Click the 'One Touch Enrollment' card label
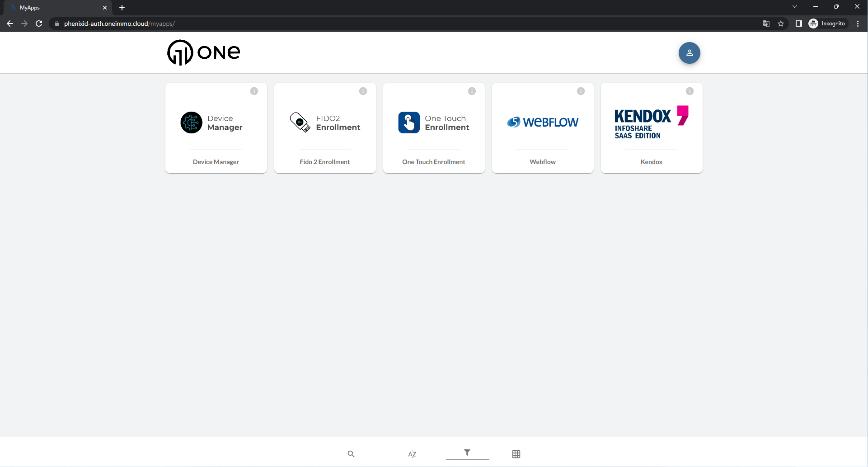The width and height of the screenshot is (868, 467). [x=434, y=162]
